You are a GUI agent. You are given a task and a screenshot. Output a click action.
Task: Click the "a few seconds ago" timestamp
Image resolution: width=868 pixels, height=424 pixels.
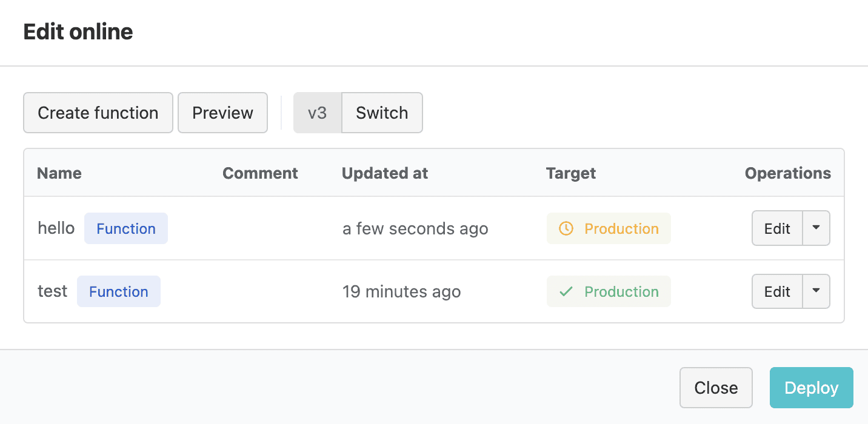tap(415, 228)
